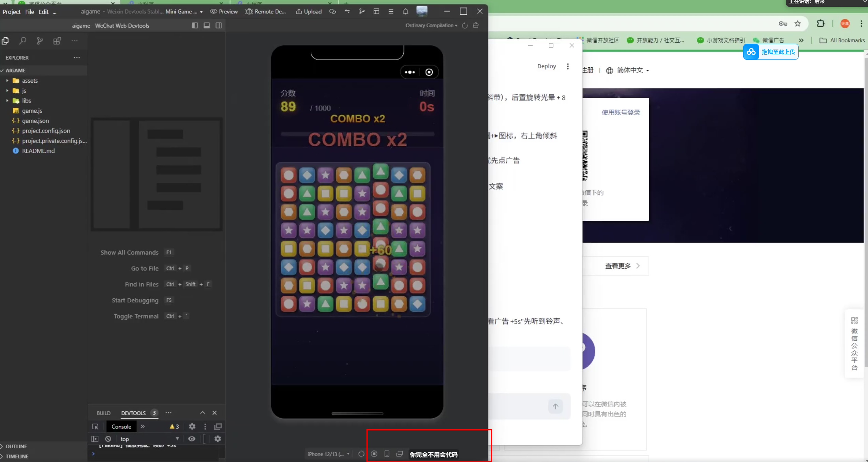Refresh the simulator compilation
This screenshot has height=462, width=868.
tap(465, 26)
